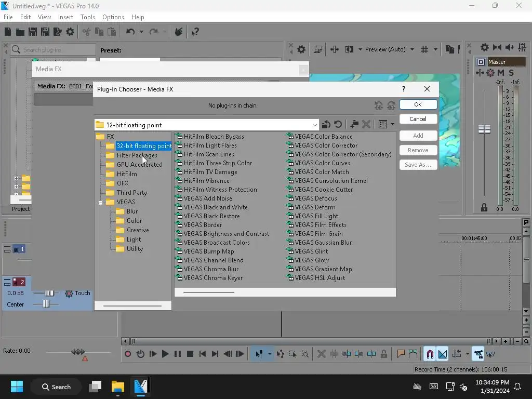532x399 pixels.
Task: Select HitFilm Light Flares plug-in
Action: [x=210, y=145]
